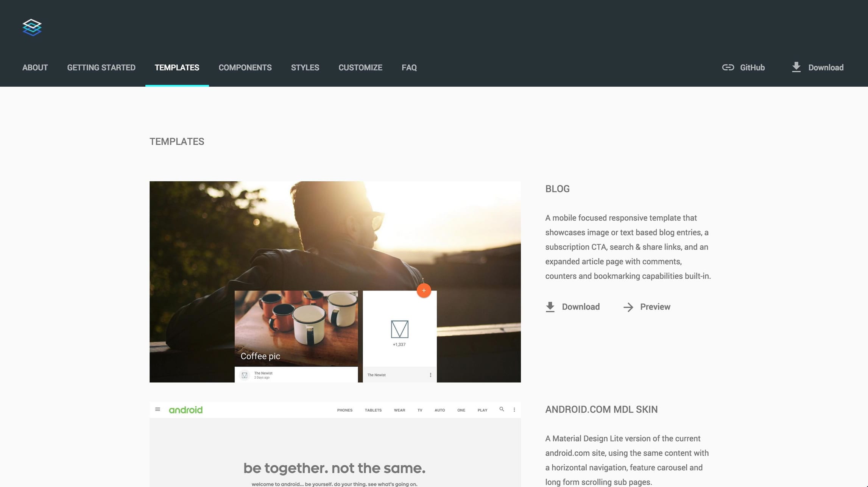Click the three-dot menu icon on blog card
This screenshot has width=868, height=487.
(430, 375)
